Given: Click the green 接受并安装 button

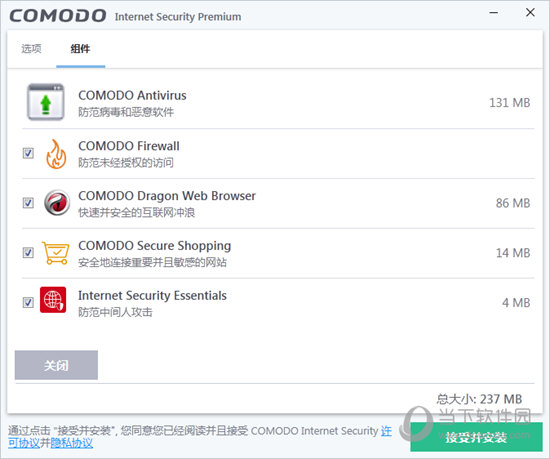Looking at the screenshot, I should [x=476, y=437].
